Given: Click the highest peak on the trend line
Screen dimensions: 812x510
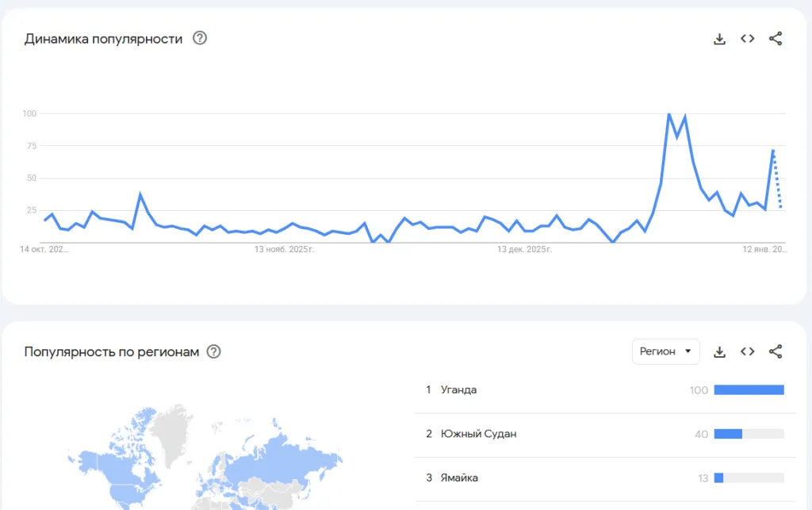Looking at the screenshot, I should click(669, 114).
